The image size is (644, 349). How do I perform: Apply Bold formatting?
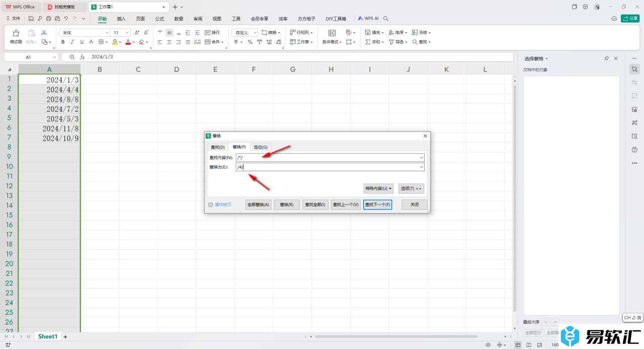coord(63,42)
